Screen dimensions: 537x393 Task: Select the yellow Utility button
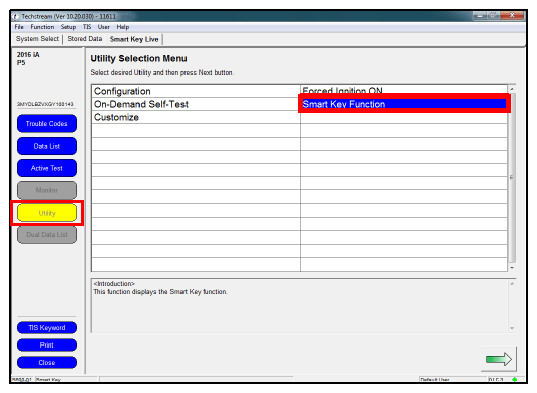pos(47,213)
